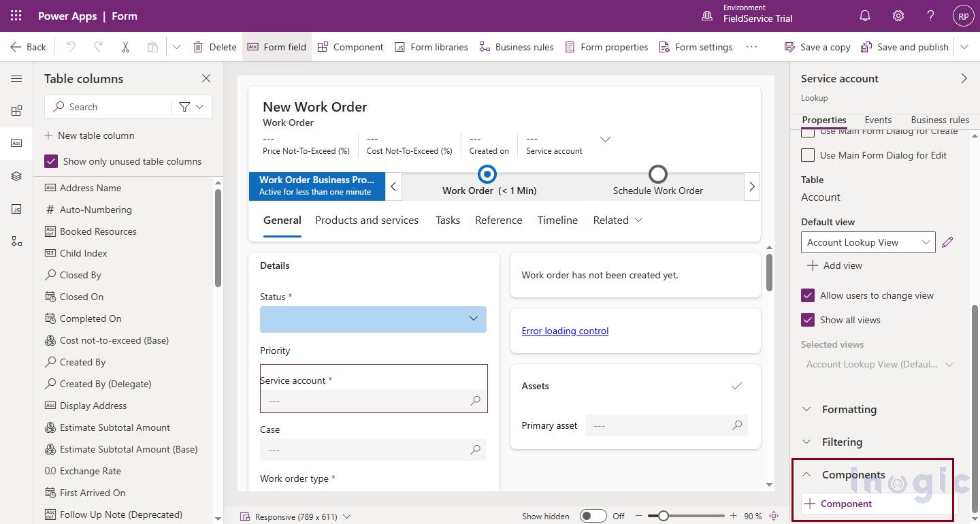The height and width of the screenshot is (524, 980).
Task: Open the filter columns dropdown
Action: pos(191,107)
